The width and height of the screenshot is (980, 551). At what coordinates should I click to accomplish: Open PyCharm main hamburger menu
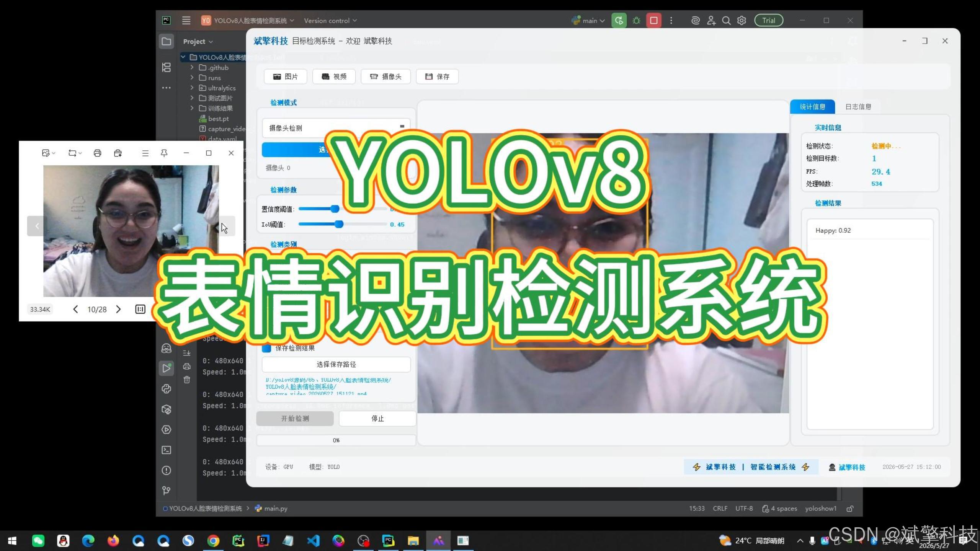(x=186, y=21)
